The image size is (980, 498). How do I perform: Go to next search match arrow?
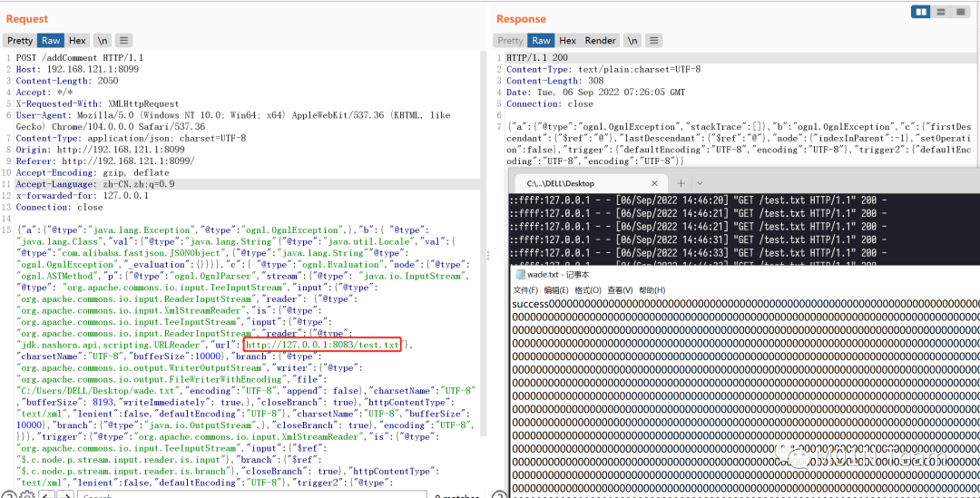(x=65, y=494)
